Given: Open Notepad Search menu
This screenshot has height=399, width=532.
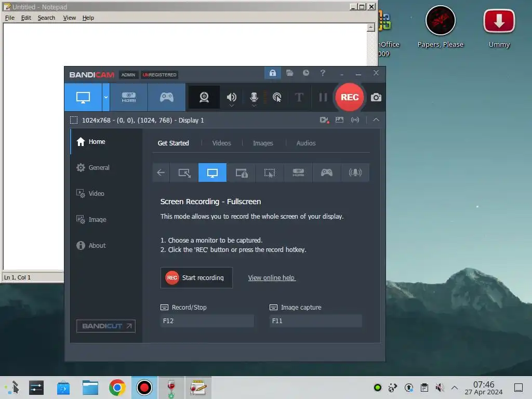Looking at the screenshot, I should [x=46, y=18].
